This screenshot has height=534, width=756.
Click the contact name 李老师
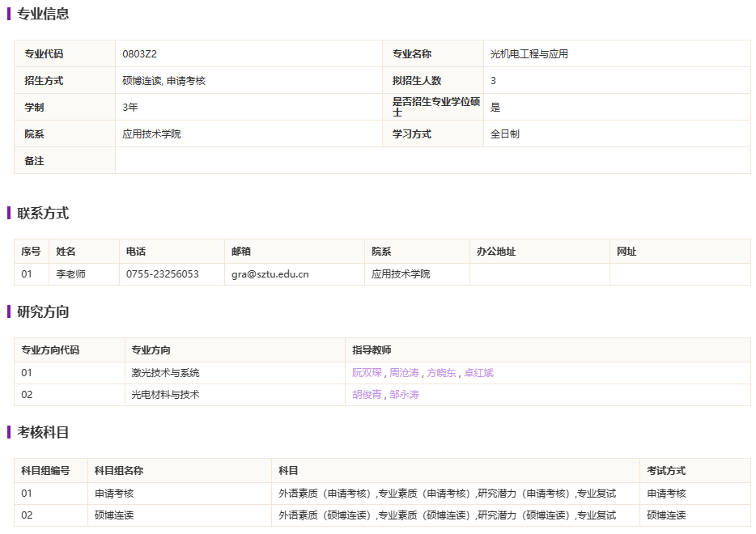coord(70,274)
